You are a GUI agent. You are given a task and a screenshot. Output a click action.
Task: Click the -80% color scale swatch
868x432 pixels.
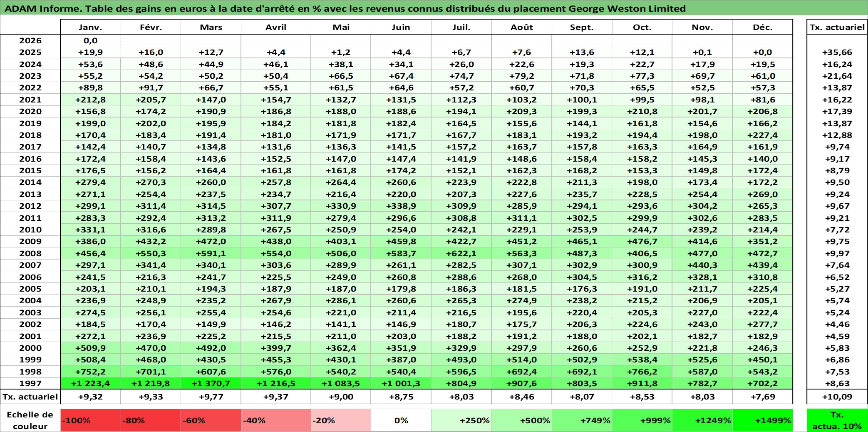tap(151, 420)
